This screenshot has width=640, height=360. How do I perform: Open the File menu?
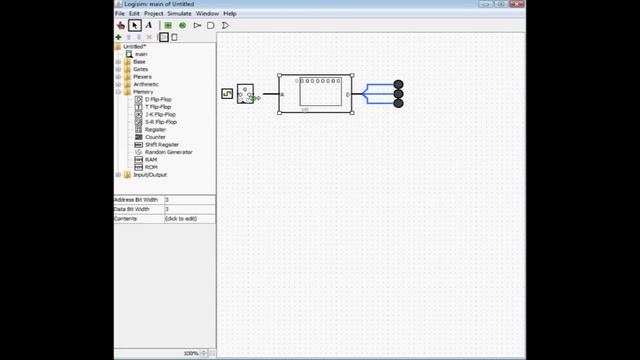tap(120, 13)
